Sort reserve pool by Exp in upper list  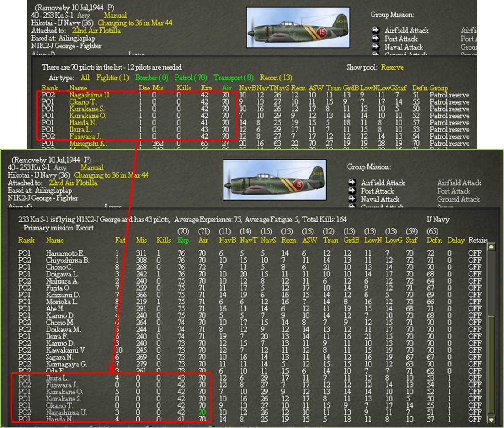point(207,88)
